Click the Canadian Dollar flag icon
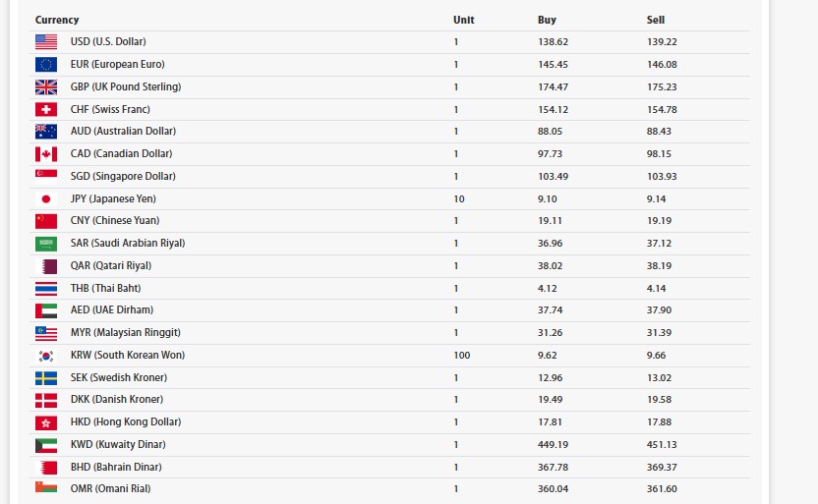 tap(46, 154)
